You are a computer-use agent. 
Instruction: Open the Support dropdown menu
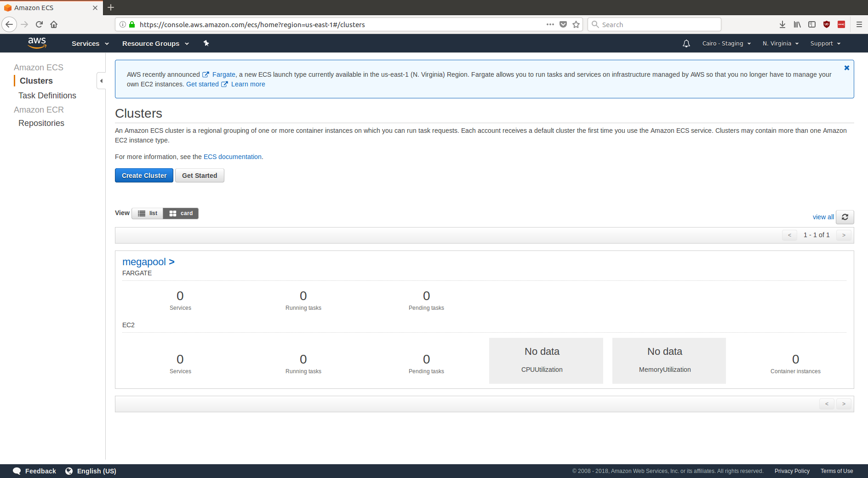[825, 44]
